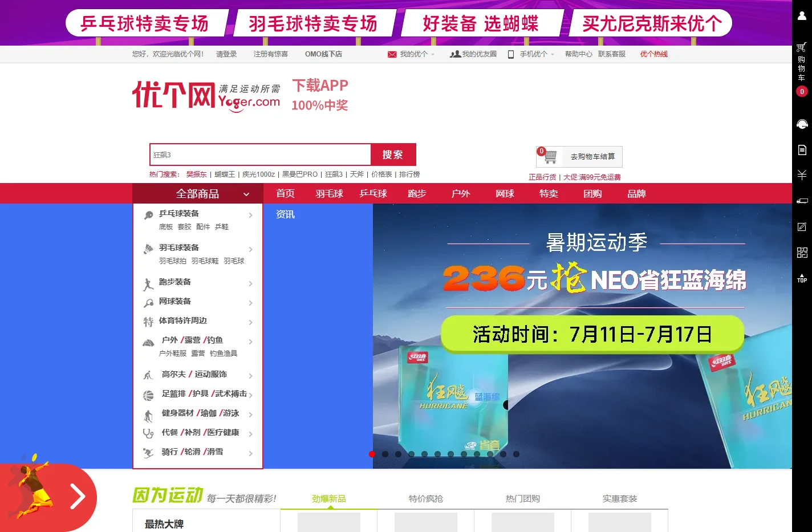
Task: Expand the 跑步装备 category arrow
Action: coord(251,283)
